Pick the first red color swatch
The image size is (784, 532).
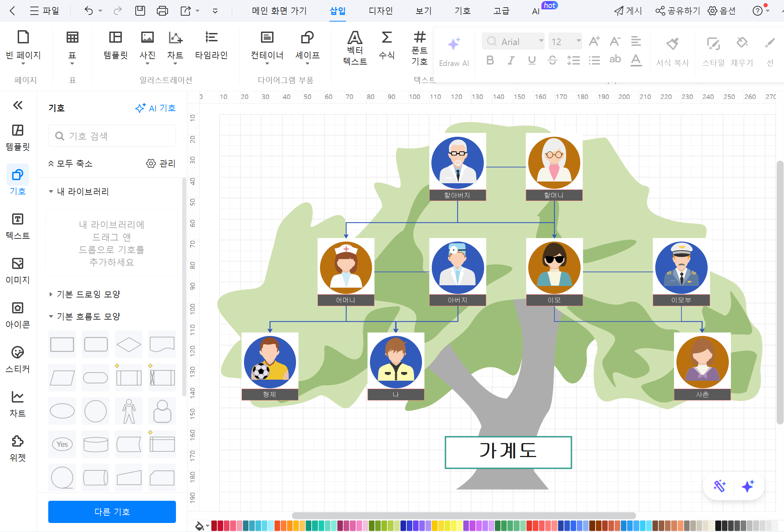point(214,526)
